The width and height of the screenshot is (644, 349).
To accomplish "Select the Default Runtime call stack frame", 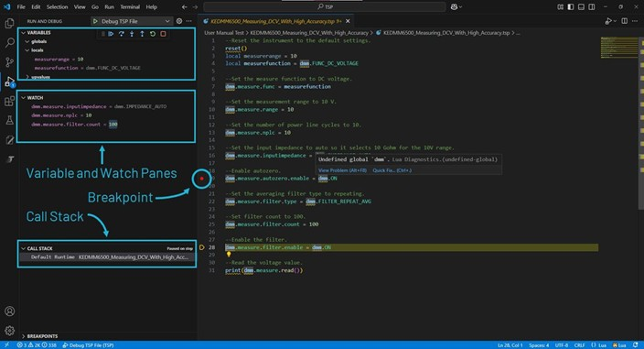I will tap(107, 256).
